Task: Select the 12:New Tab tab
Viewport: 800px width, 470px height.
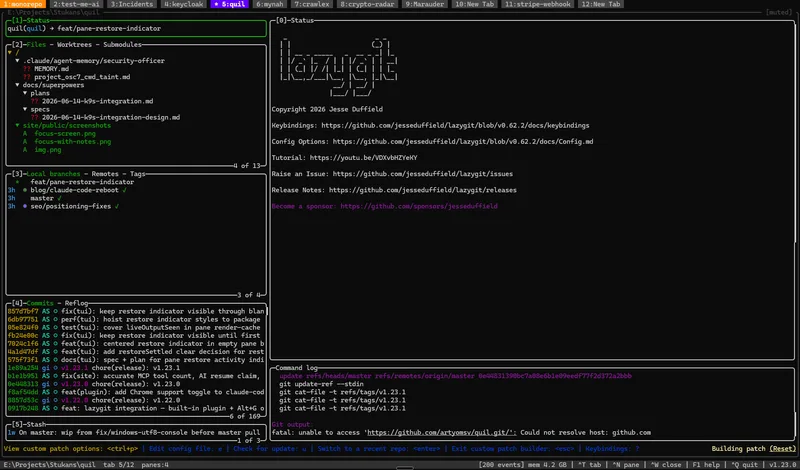Action: (x=601, y=4)
